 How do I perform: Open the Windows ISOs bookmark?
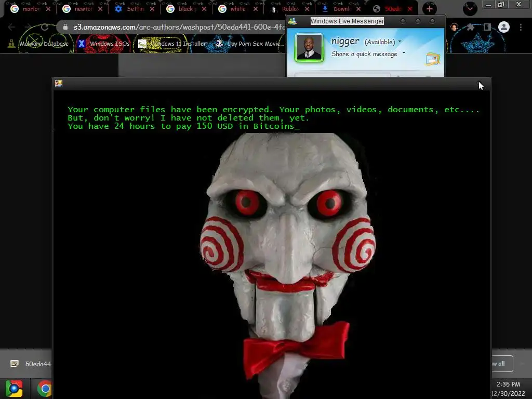tap(104, 44)
